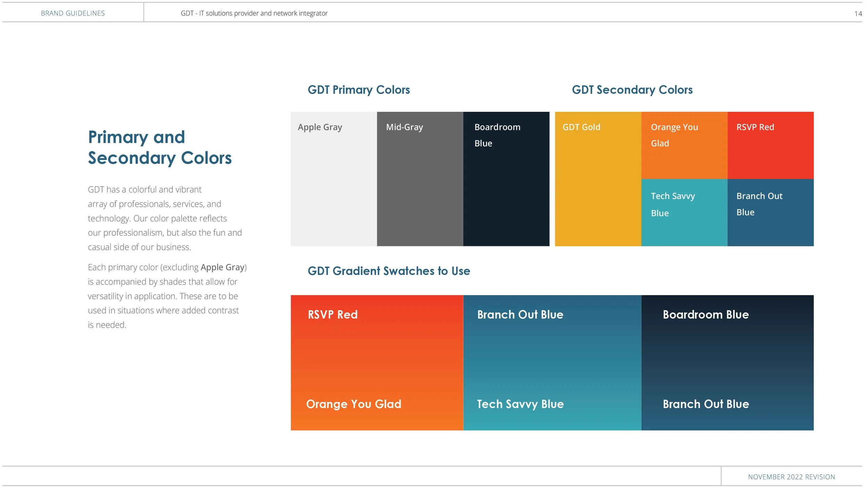
Task: Select the Branch Out Blue secondary swatch
Action: tap(770, 212)
